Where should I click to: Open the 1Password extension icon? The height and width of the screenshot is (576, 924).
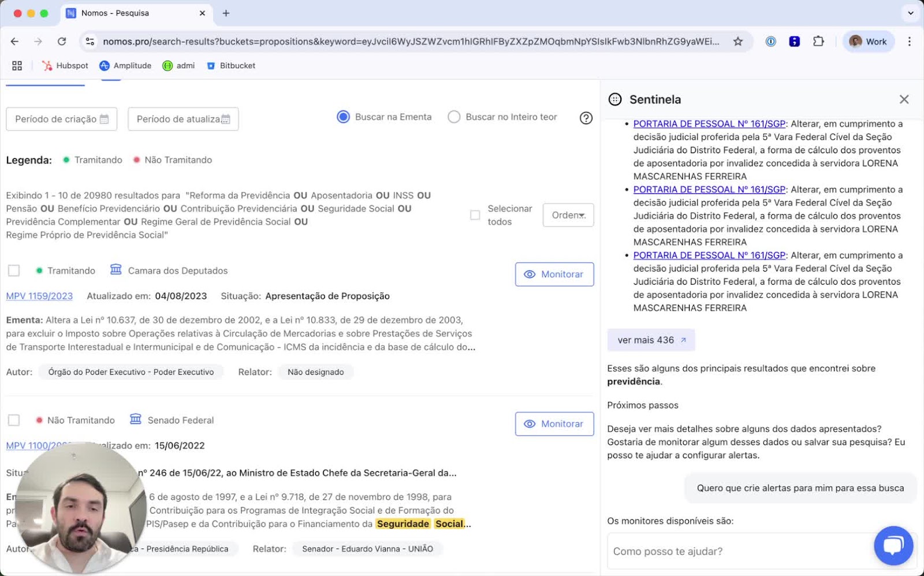click(x=770, y=42)
